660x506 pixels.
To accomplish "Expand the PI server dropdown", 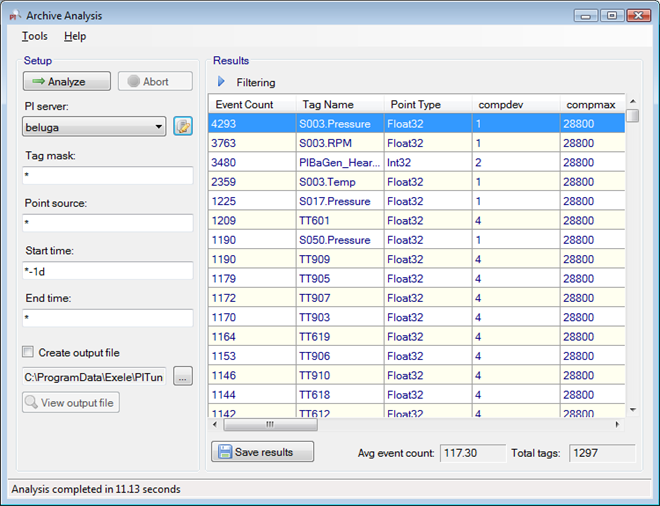I will 159,127.
